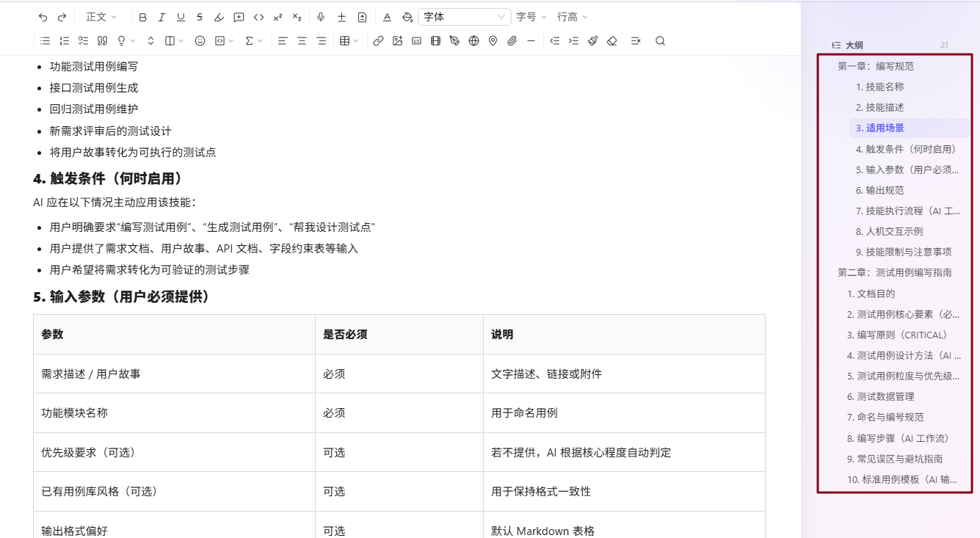
Task: Insert a block quote
Action: [x=102, y=41]
